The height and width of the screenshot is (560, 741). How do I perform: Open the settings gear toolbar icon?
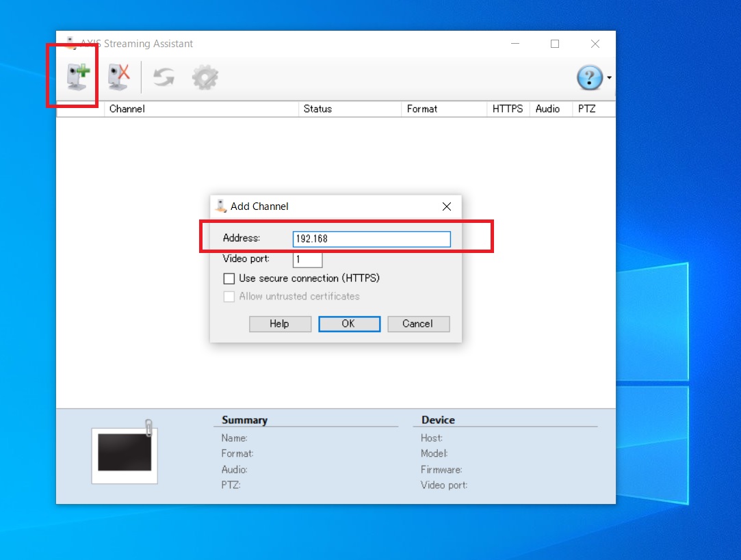click(x=205, y=77)
